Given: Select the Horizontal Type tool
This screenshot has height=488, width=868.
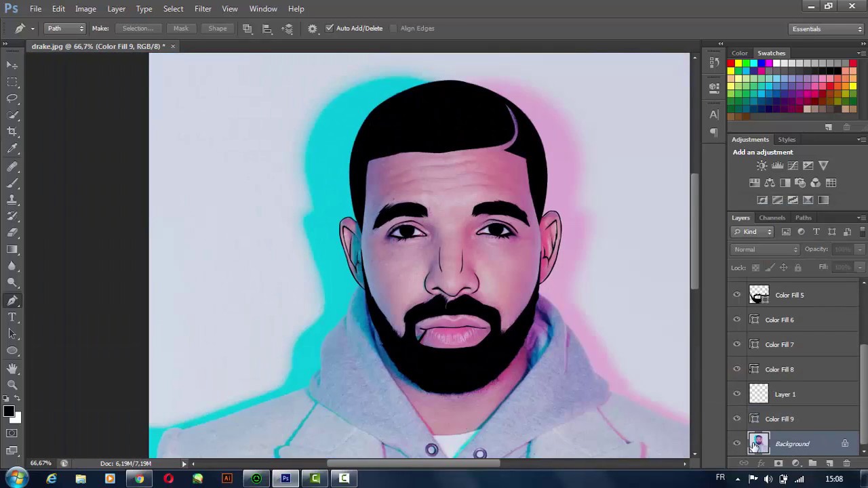Looking at the screenshot, I should point(12,316).
